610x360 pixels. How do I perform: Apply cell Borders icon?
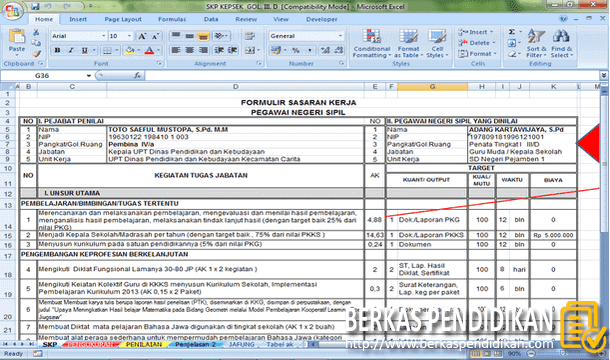pos(106,50)
